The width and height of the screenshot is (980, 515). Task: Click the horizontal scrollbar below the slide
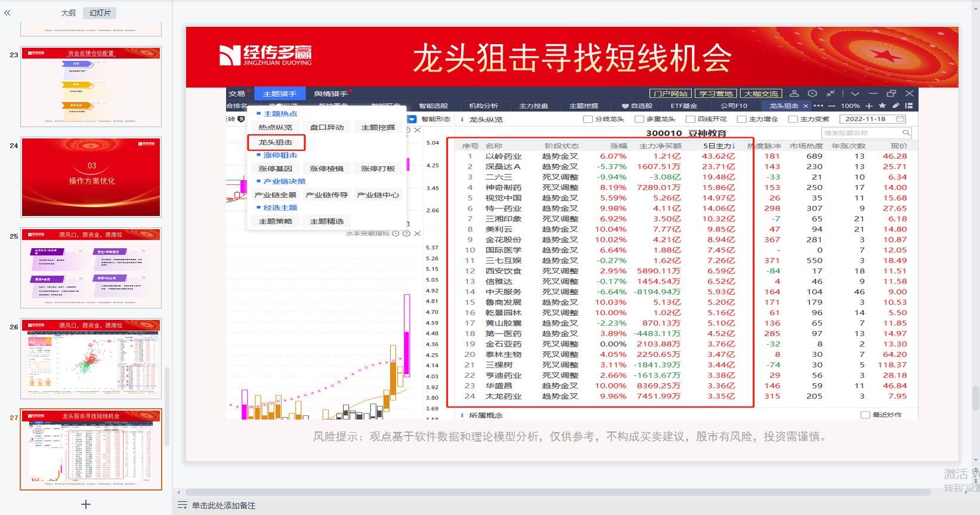tap(558, 492)
